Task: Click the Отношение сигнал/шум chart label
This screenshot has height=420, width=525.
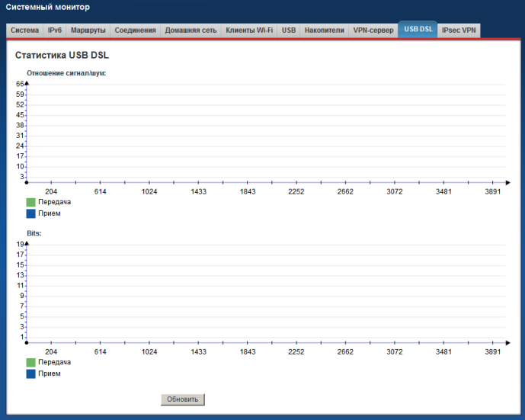Action: tap(66, 73)
